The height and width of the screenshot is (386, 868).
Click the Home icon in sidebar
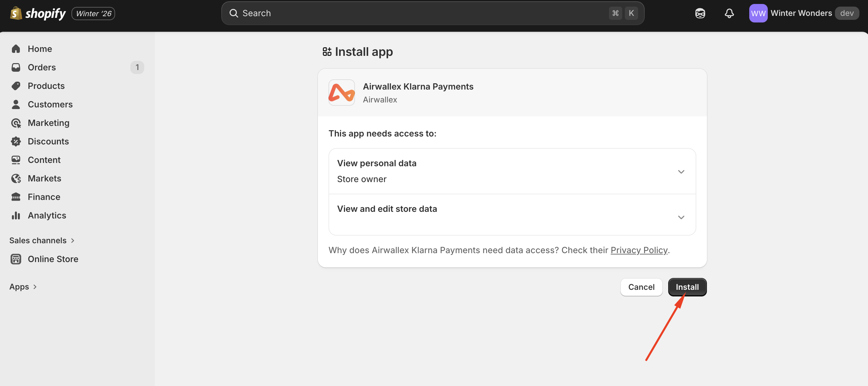pos(16,49)
